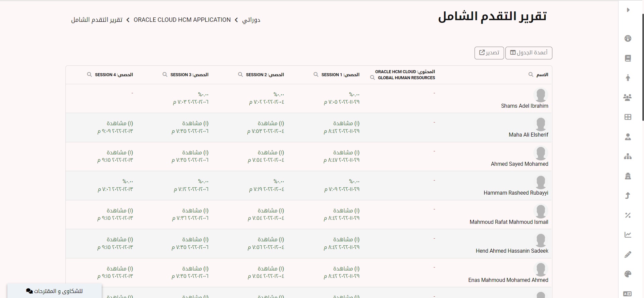Search the SESSION 1 column

coord(316,74)
